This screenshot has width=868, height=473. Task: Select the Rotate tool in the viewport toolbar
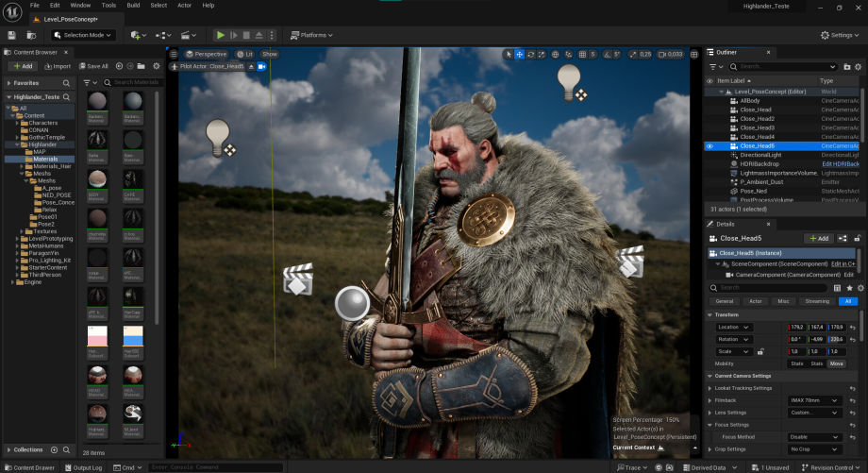pyautogui.click(x=530, y=54)
